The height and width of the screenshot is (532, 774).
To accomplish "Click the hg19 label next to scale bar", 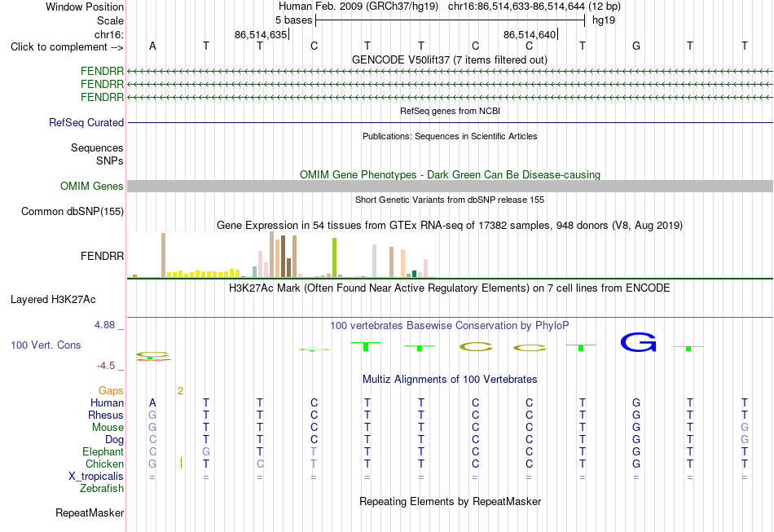I will click(604, 20).
